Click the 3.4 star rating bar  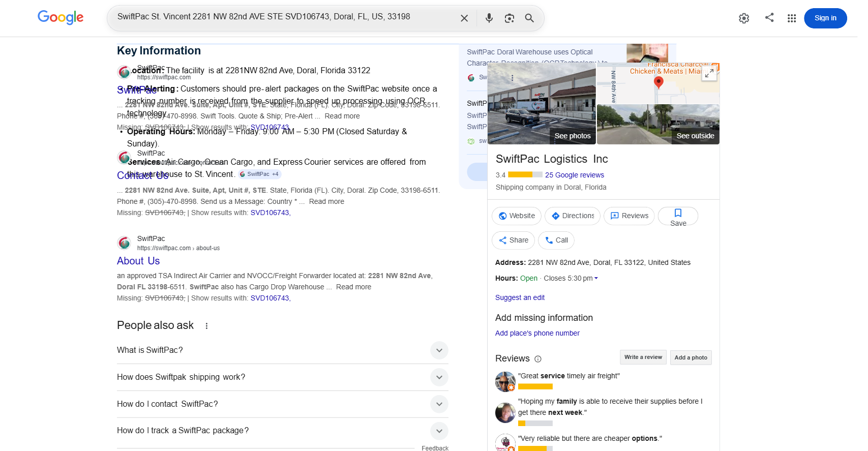point(525,174)
